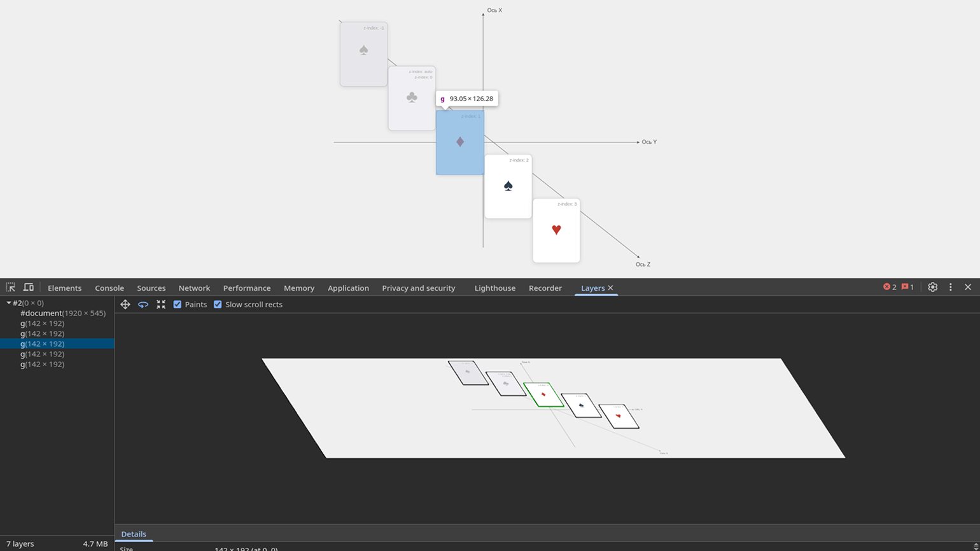Screen dimensions: 980x551
Task: Switch to the Elements tab
Action: pos(64,288)
